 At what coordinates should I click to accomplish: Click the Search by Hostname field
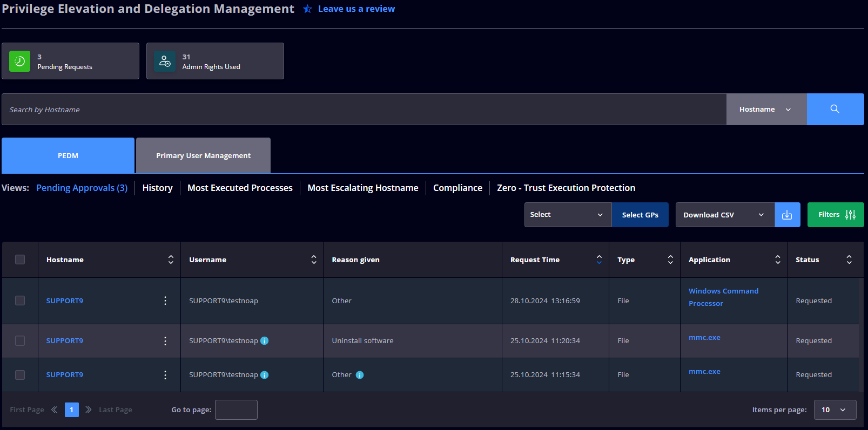coord(364,109)
